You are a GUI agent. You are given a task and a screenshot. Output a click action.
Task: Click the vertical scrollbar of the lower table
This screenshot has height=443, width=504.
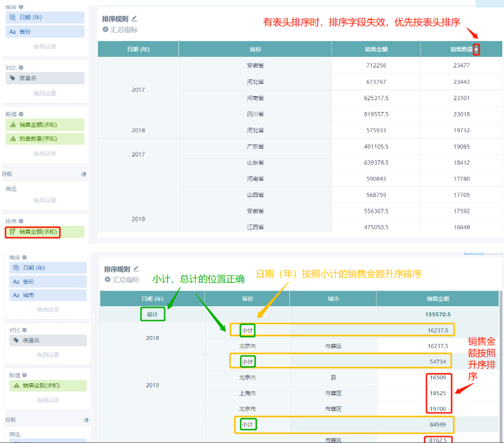(x=501, y=366)
